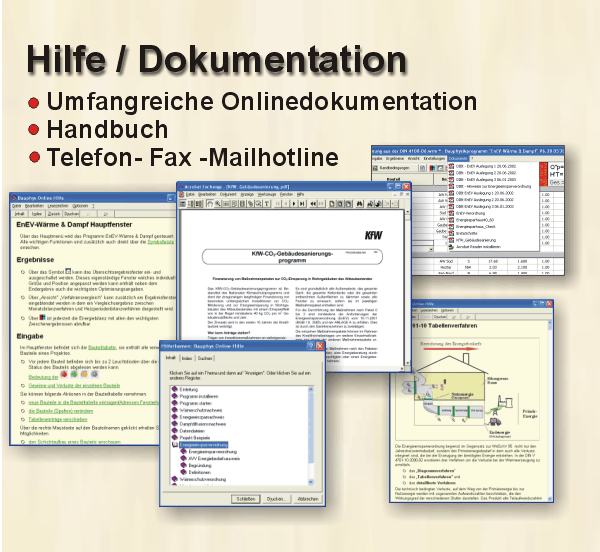Go to next page in Acrobat toolbar

pyautogui.click(x=294, y=204)
